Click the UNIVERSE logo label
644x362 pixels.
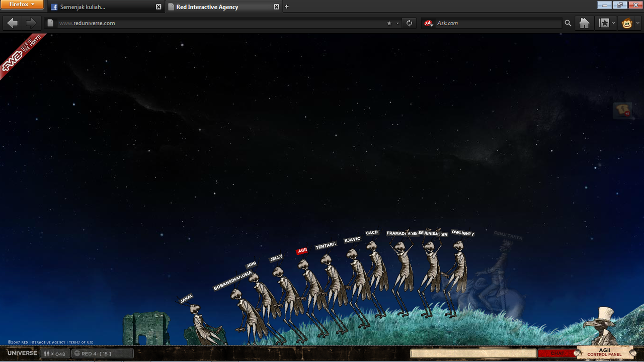pyautogui.click(x=22, y=353)
